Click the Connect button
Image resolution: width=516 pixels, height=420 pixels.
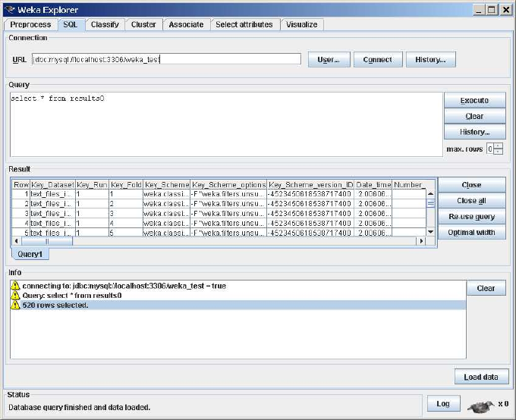click(377, 60)
